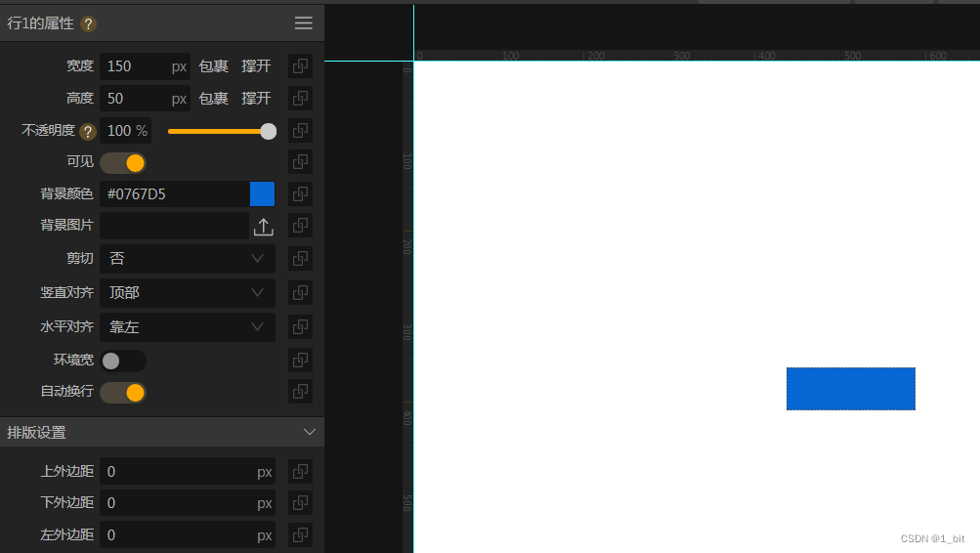Click the copy icon for the 可见 row

(300, 162)
